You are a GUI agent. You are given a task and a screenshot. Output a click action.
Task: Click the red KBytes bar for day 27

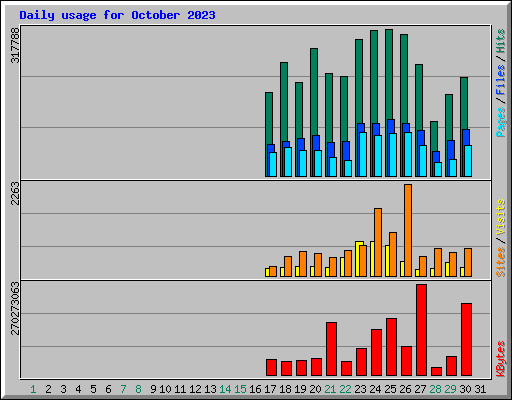point(421,330)
